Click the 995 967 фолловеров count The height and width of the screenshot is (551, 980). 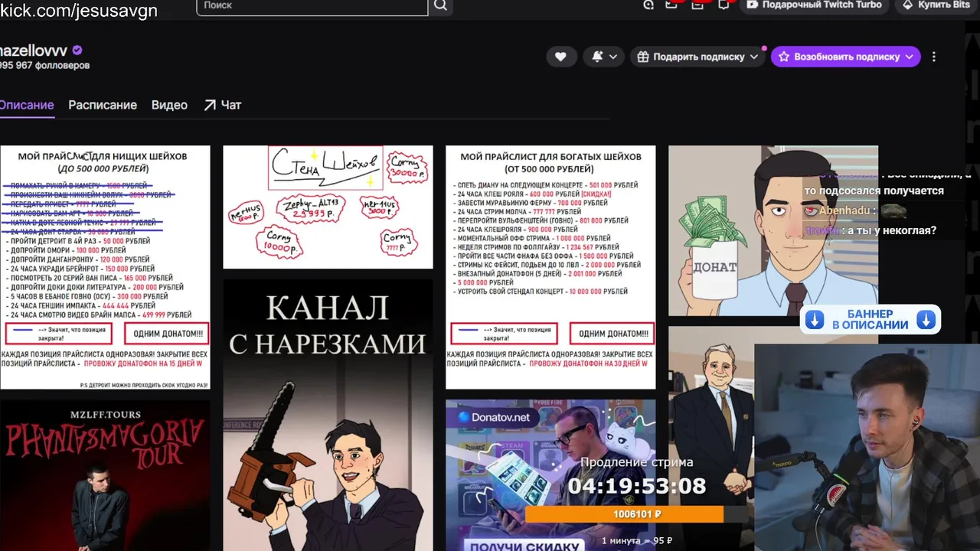click(44, 66)
